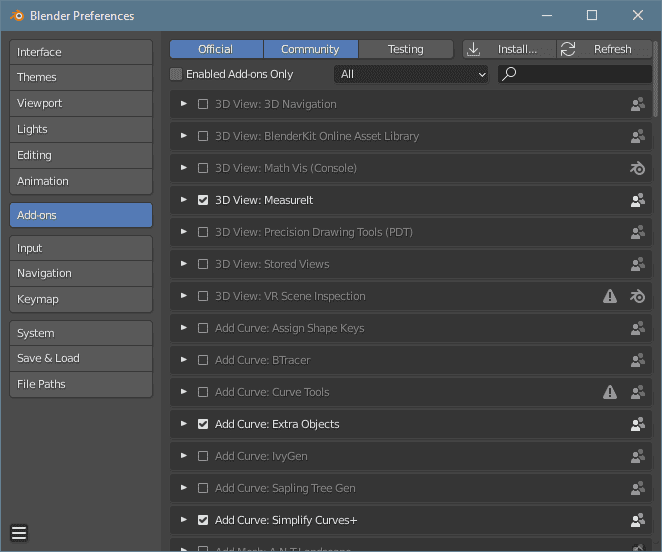This screenshot has height=552, width=662.
Task: Open Save & Load preferences
Action: pyautogui.click(x=81, y=359)
